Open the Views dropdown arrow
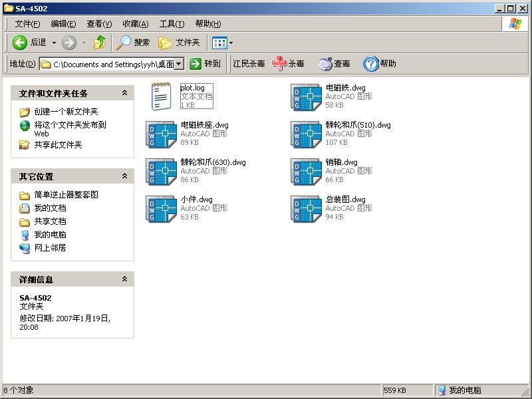 coord(231,43)
